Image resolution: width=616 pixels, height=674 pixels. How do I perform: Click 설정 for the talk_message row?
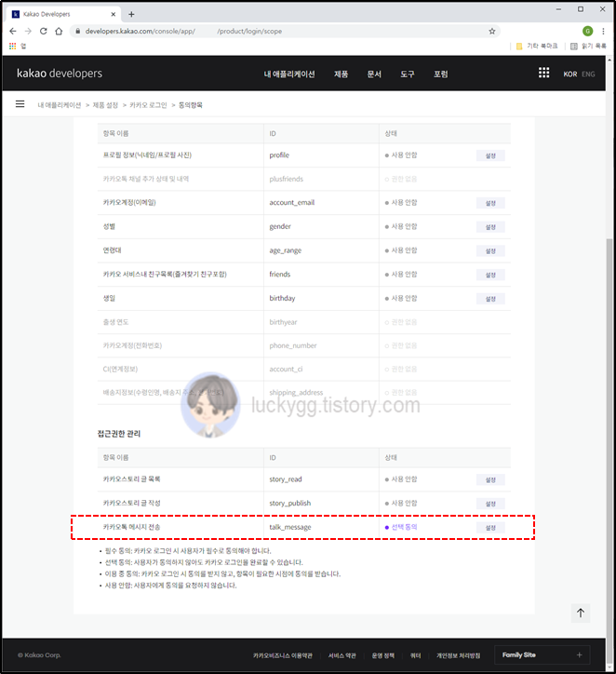pyautogui.click(x=490, y=528)
